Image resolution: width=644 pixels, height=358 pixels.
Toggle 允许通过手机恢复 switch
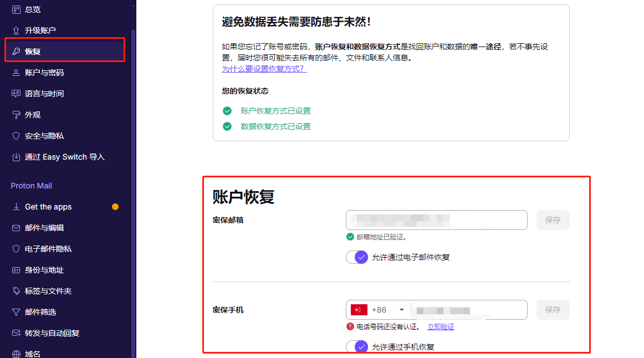[357, 347]
